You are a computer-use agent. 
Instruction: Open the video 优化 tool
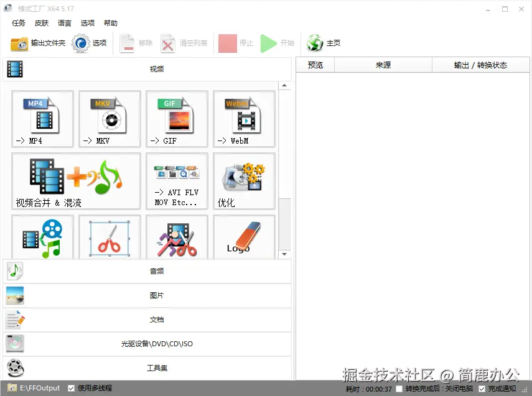click(243, 181)
